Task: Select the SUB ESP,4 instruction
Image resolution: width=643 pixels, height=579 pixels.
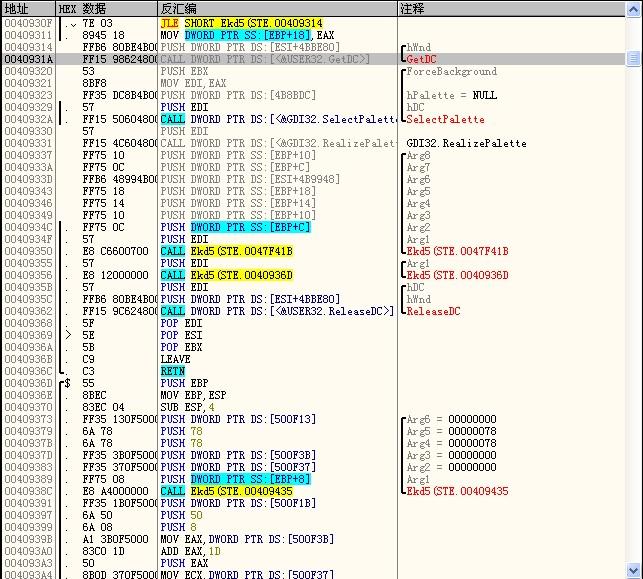Action: click(186, 407)
